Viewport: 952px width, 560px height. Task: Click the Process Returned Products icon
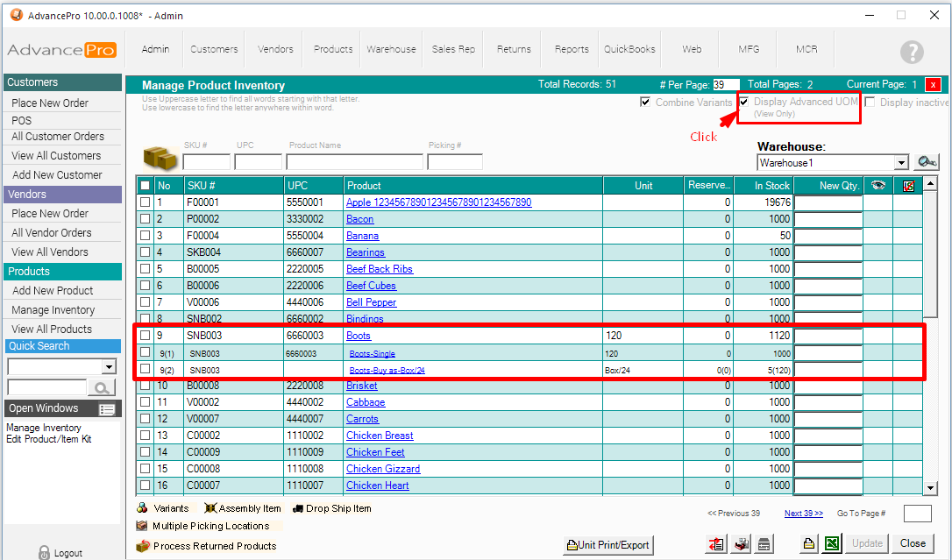pyautogui.click(x=143, y=546)
